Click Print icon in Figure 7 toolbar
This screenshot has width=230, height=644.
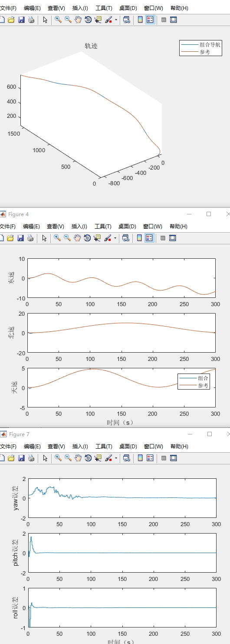click(x=31, y=458)
